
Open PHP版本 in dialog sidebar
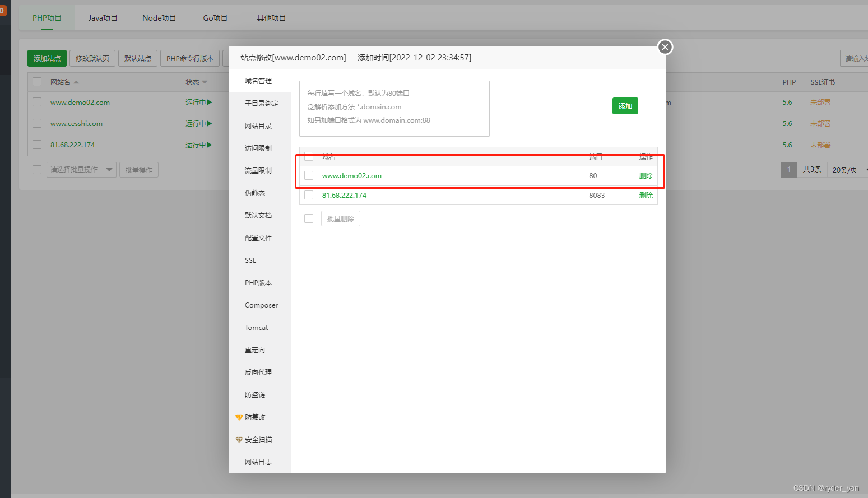(260, 282)
